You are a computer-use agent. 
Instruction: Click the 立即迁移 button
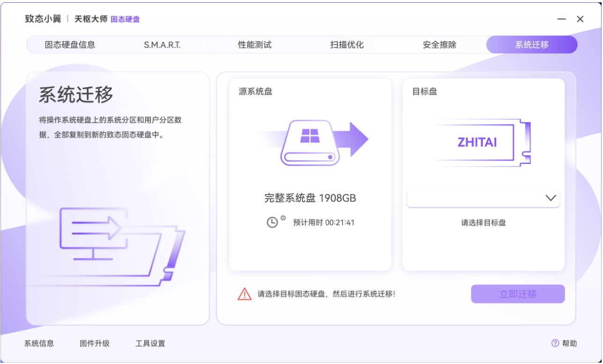517,294
